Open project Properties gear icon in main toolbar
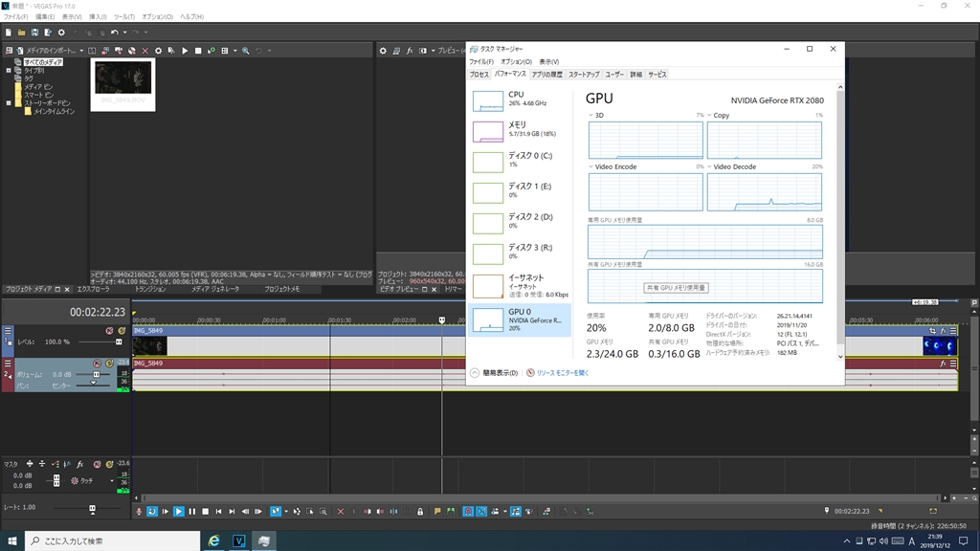980x551 pixels. 61,33
